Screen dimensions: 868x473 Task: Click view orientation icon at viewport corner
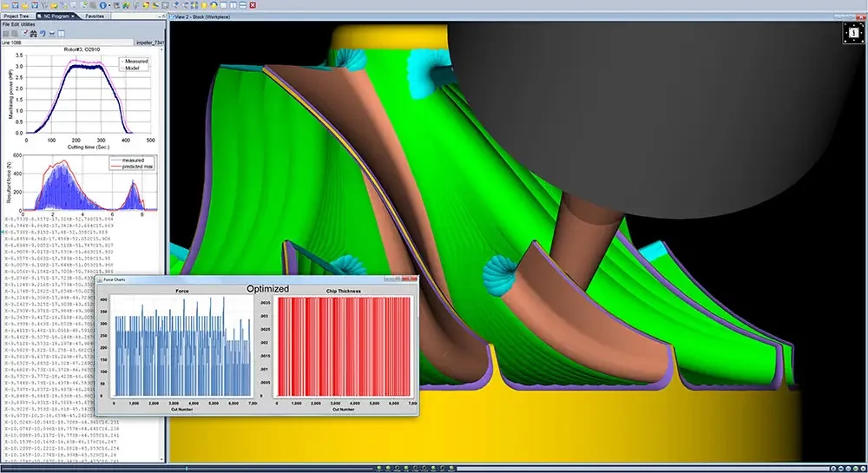[x=853, y=33]
